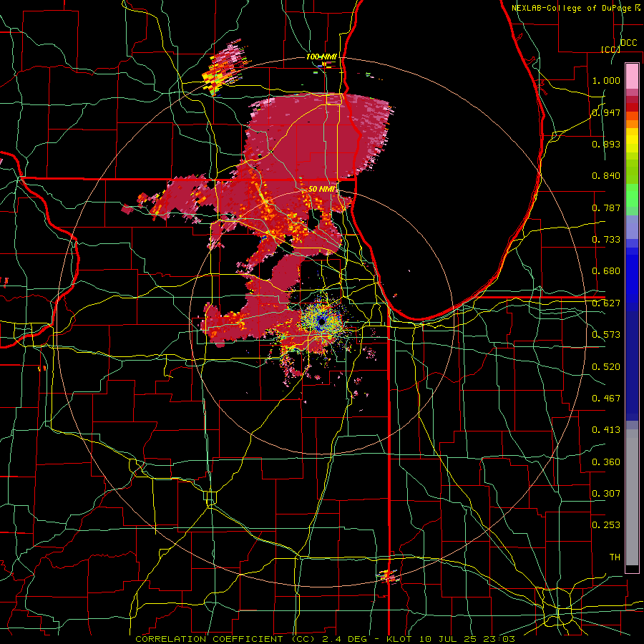
Task: Select the 0.840 legend value
Action: click(606, 176)
